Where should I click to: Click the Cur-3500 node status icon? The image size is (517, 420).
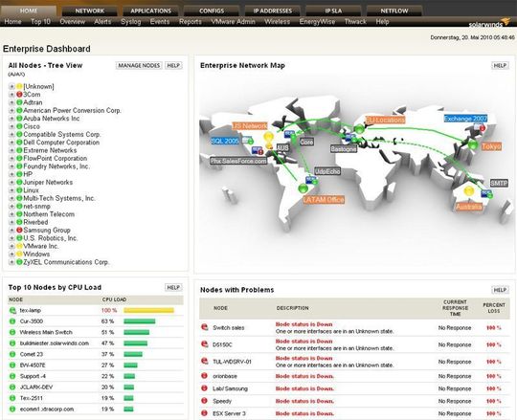(x=12, y=321)
